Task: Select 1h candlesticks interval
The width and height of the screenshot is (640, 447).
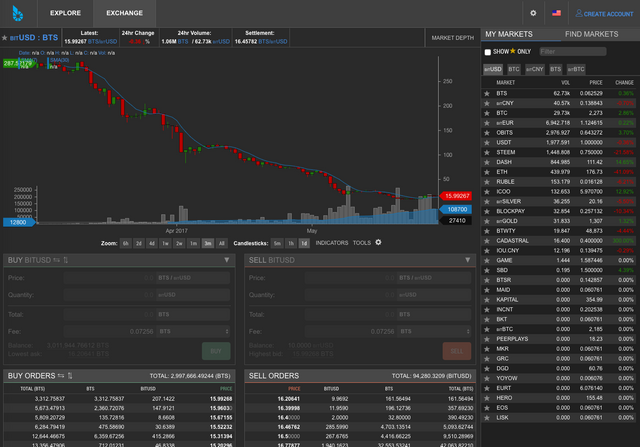Action: click(x=291, y=243)
